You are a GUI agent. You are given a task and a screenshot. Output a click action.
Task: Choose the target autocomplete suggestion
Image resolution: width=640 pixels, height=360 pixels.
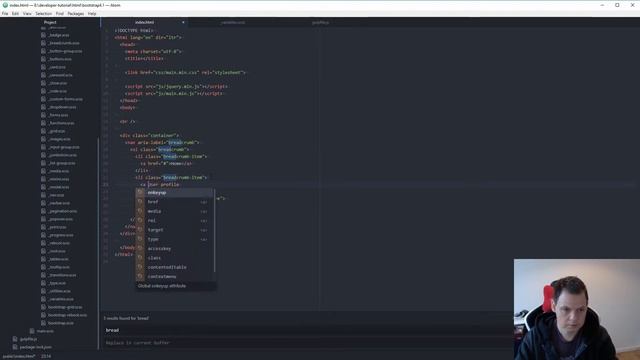(x=175, y=230)
